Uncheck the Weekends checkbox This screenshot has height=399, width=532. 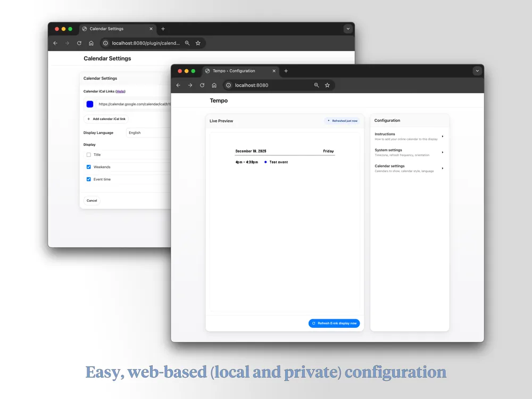pyautogui.click(x=88, y=167)
